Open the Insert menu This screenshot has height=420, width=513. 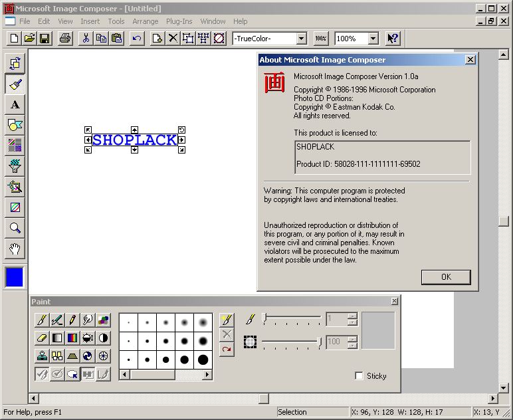pyautogui.click(x=90, y=21)
